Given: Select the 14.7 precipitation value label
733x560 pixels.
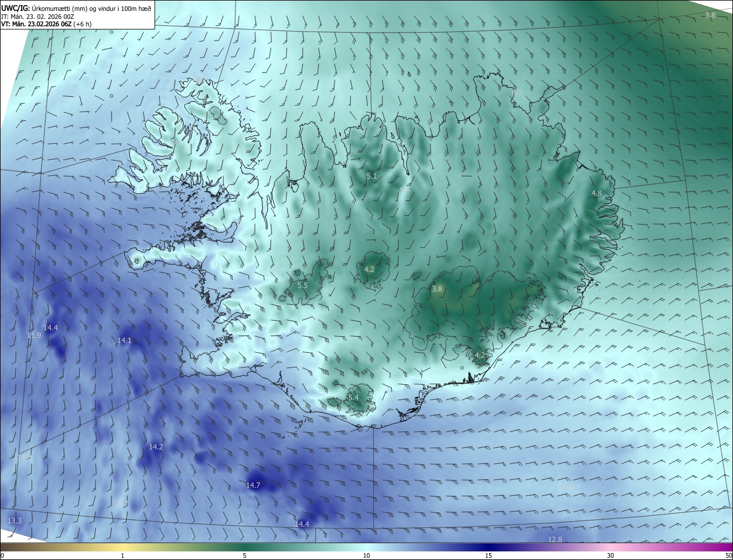Looking at the screenshot, I should 253,485.
